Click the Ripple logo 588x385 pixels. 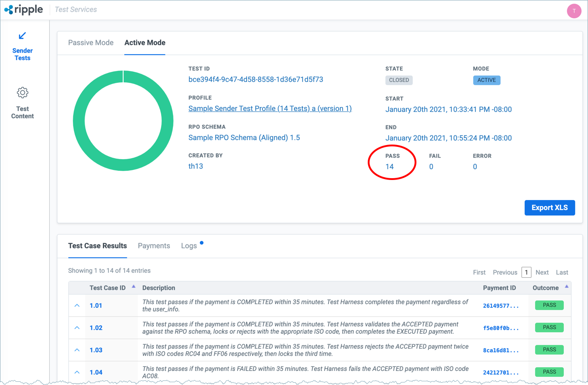[x=23, y=9]
